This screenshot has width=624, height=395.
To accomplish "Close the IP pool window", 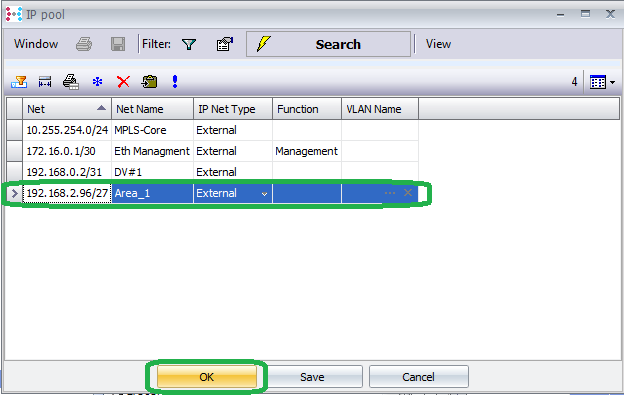I will [610, 14].
